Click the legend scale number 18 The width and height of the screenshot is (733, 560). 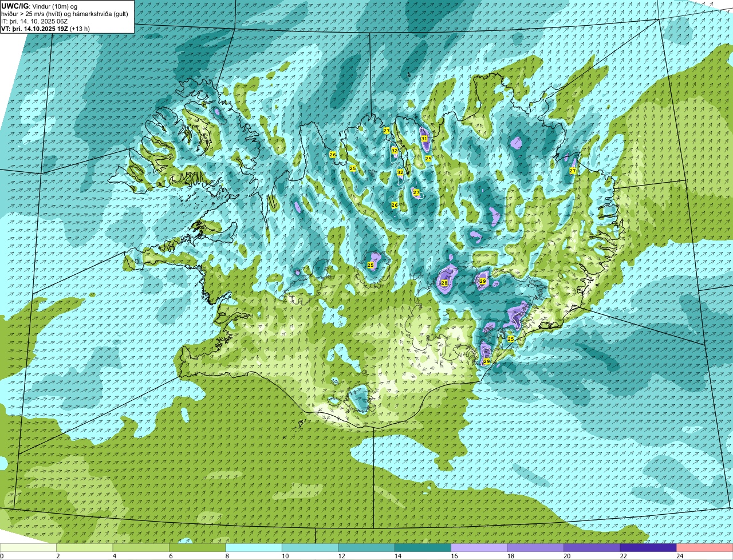(x=510, y=556)
